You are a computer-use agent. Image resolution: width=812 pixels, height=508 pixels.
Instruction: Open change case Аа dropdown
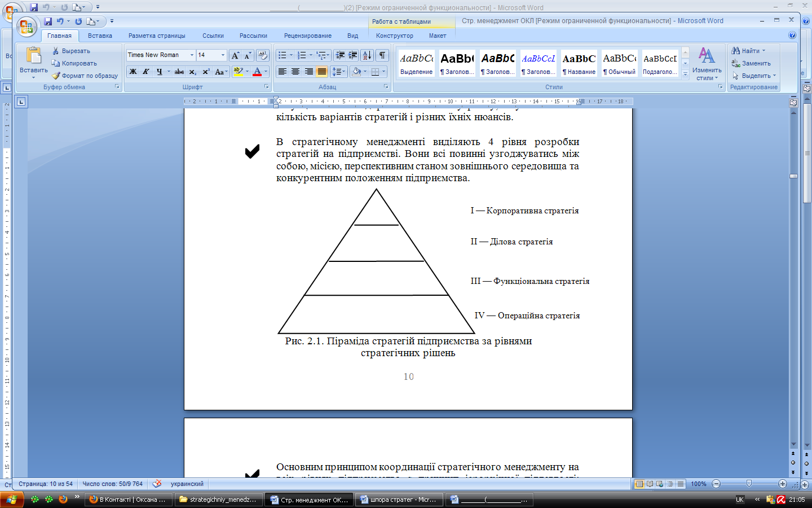click(221, 72)
